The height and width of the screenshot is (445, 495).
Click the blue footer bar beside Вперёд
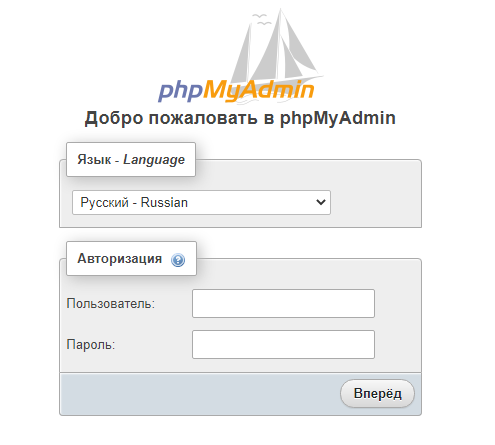(x=200, y=394)
